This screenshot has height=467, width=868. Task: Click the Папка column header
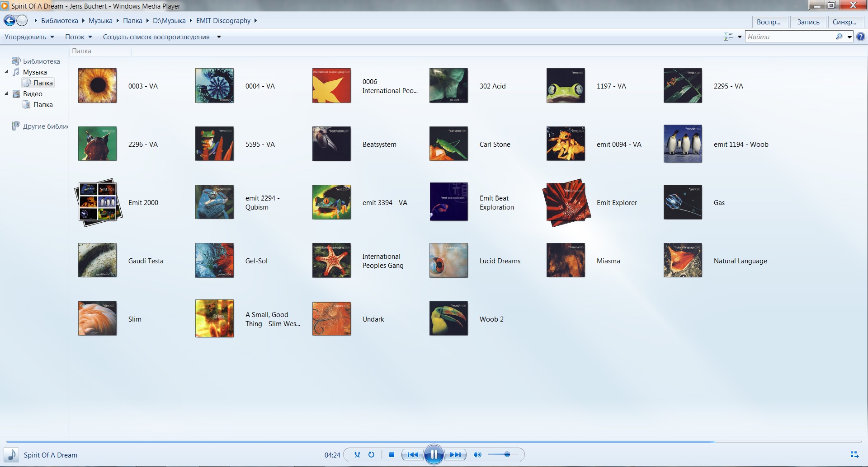click(x=101, y=51)
